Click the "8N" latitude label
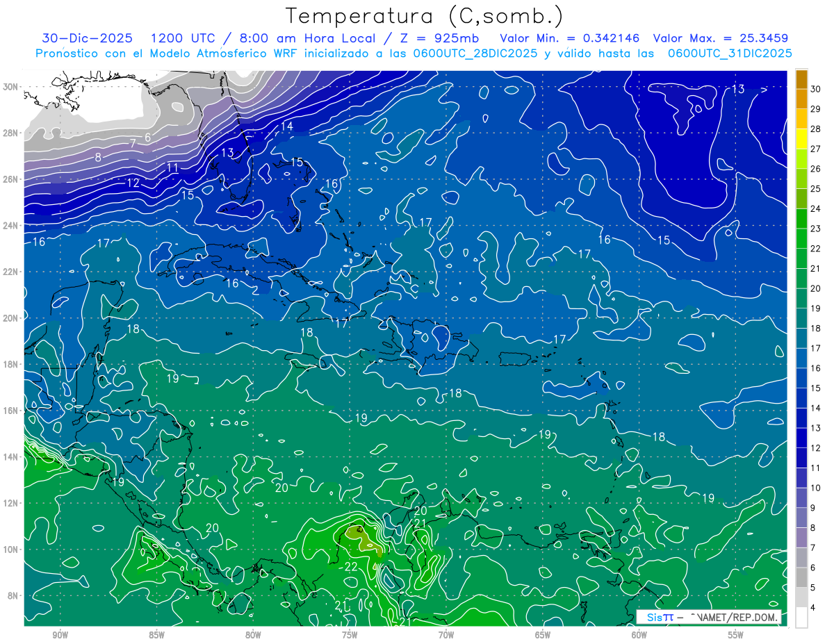This screenshot has height=644, width=834. point(13,596)
